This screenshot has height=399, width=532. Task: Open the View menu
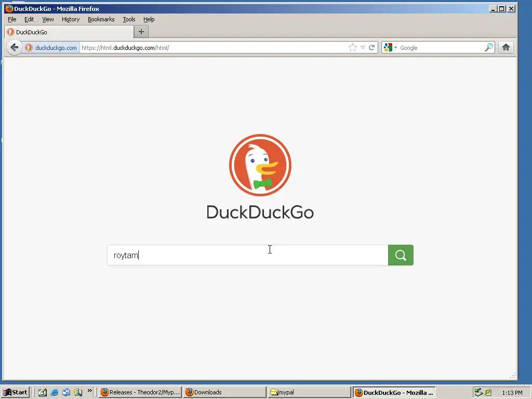48,19
